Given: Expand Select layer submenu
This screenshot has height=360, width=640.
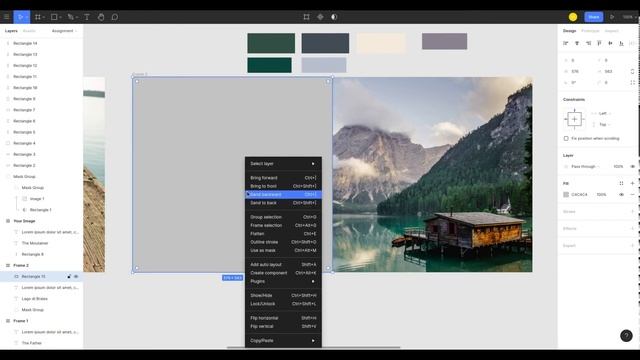Looking at the screenshot, I should (283, 164).
